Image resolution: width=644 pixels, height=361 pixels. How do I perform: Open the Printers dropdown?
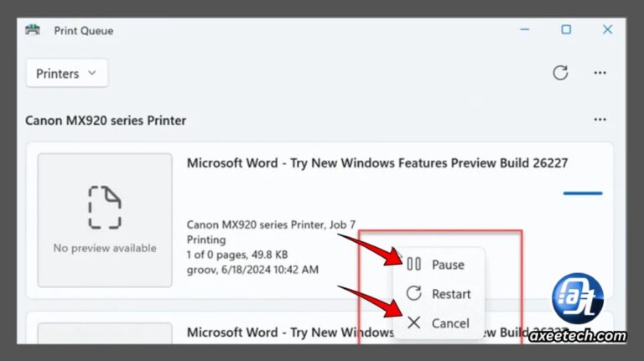point(67,74)
